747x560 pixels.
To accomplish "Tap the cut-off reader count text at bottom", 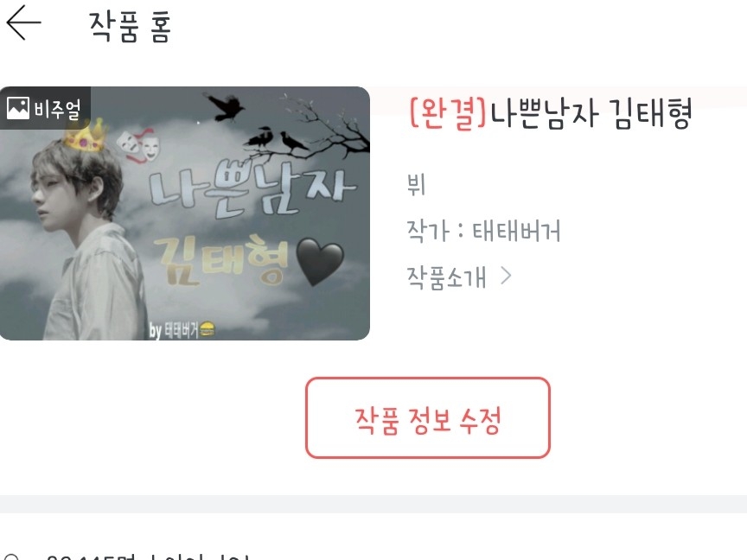I will pos(148,557).
